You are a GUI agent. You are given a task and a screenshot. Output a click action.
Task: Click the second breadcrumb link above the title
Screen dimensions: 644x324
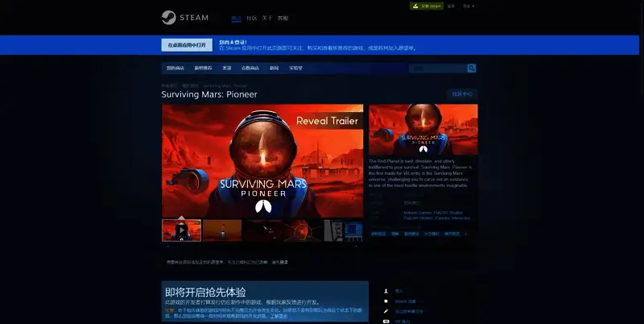(190, 86)
